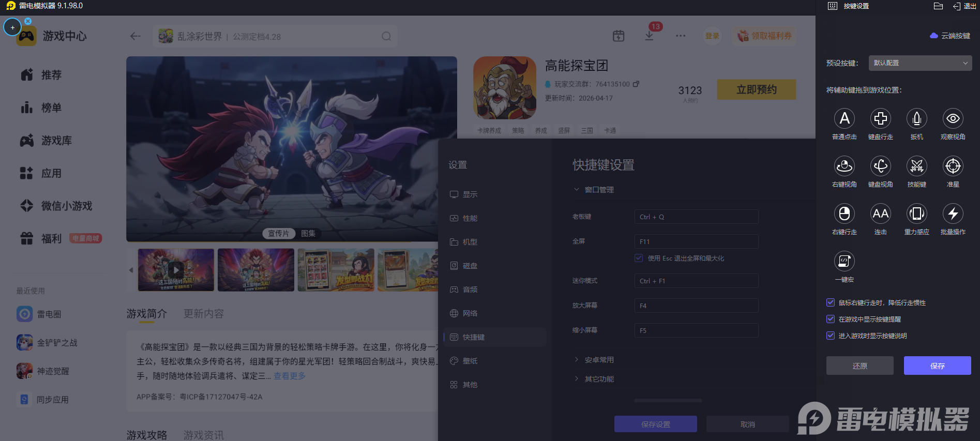
Task: Expand the 其它功能 section
Action: point(594,379)
